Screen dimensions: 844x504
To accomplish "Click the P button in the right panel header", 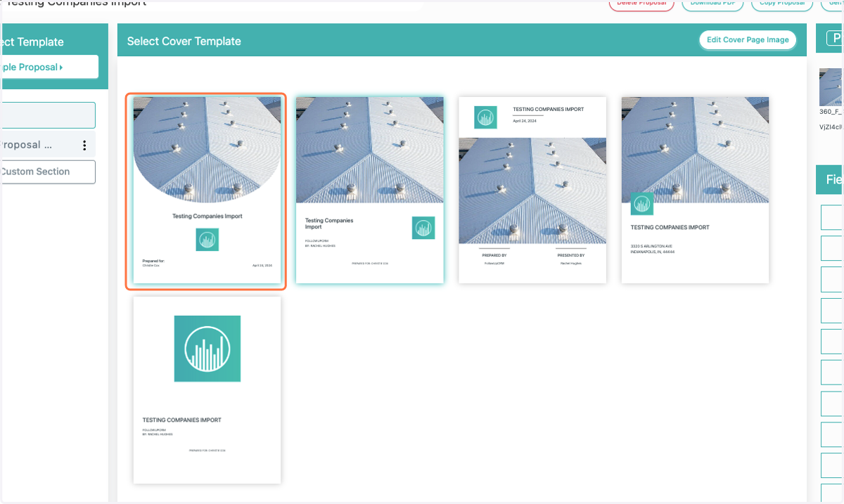I will [834, 38].
